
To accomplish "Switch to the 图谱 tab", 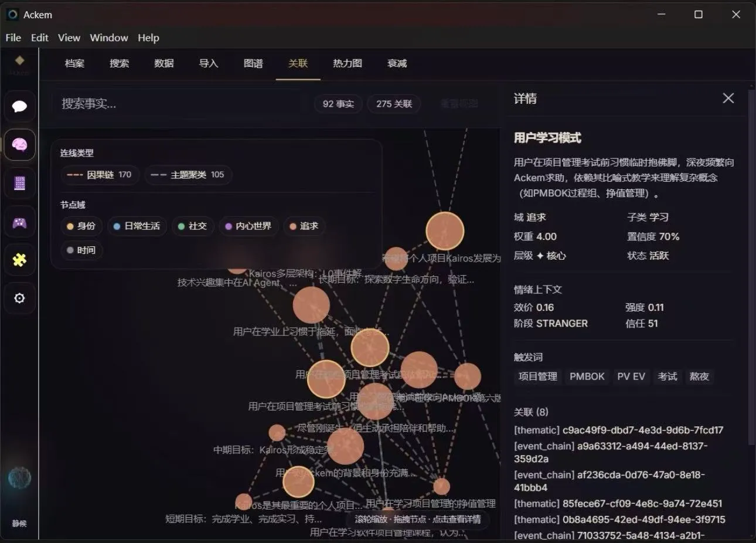I will click(x=253, y=63).
